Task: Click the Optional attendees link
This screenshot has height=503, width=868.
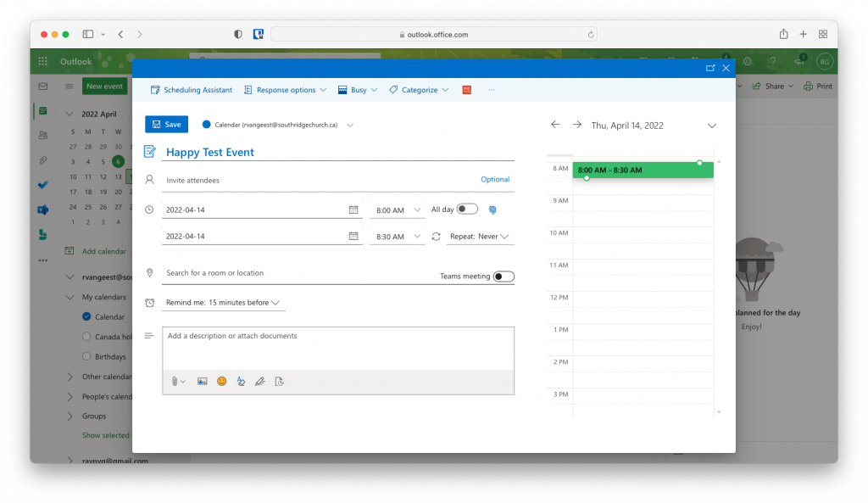Action: pyautogui.click(x=495, y=180)
